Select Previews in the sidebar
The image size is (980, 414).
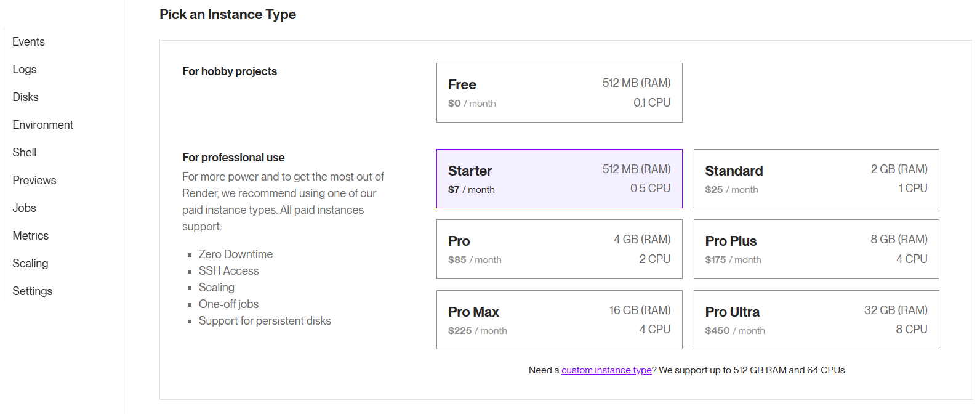pos(34,181)
